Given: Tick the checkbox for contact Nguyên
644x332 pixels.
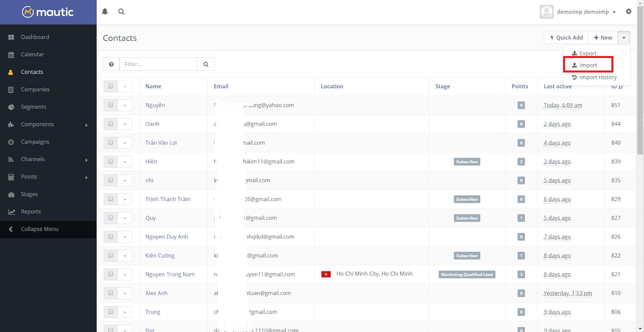Looking at the screenshot, I should coord(111,105).
